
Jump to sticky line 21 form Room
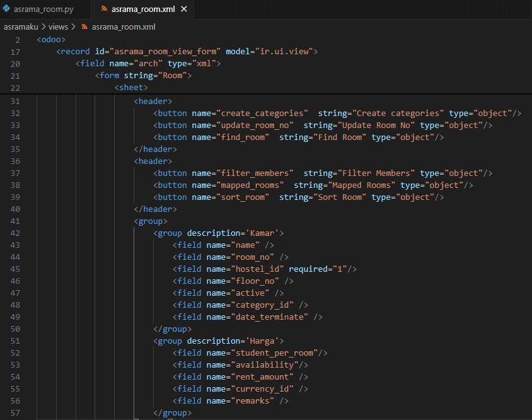(143, 76)
